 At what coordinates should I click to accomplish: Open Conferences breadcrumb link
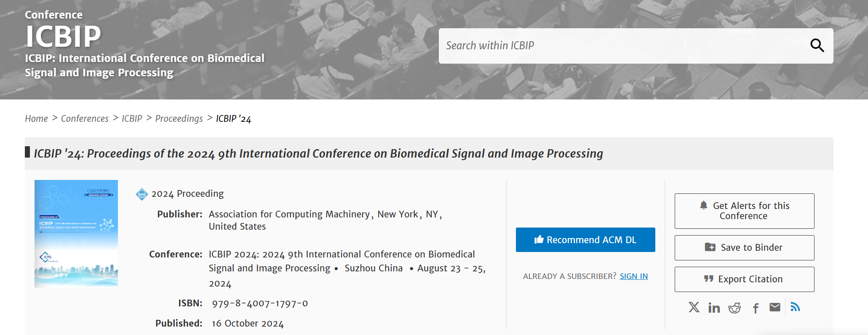(85, 119)
